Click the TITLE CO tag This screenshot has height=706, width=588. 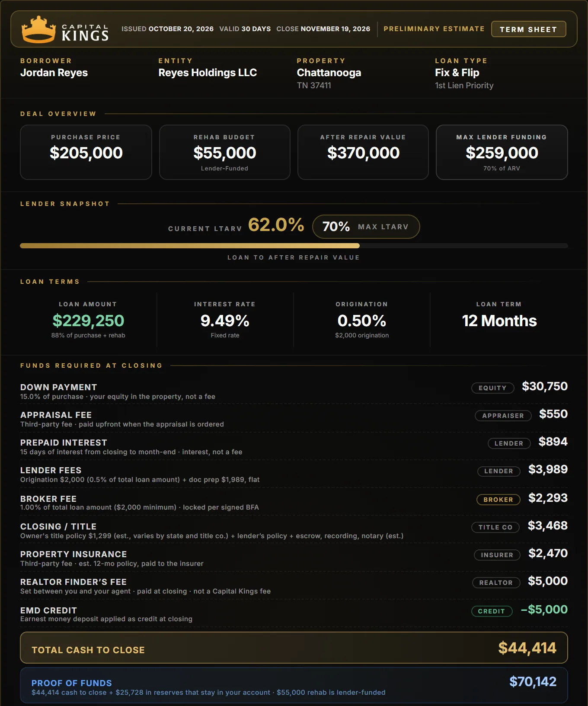[x=495, y=527]
